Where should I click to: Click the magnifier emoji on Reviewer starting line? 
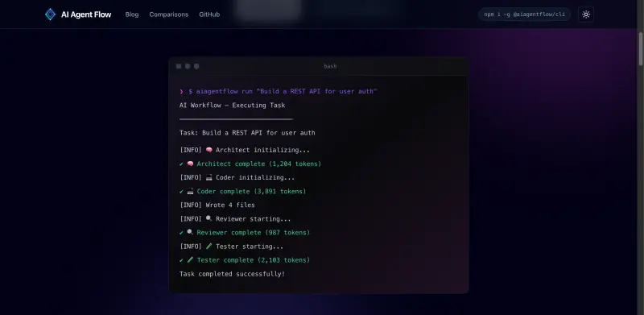coord(208,219)
